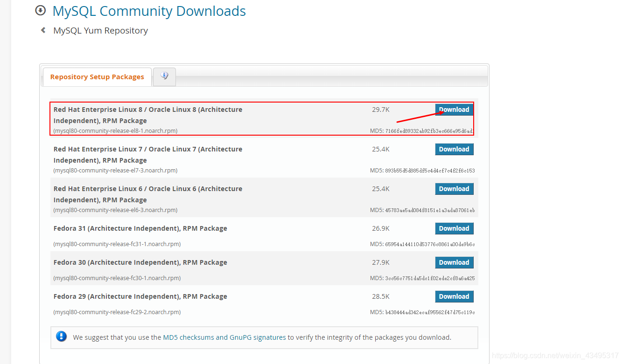This screenshot has height=364, width=623.
Task: Click the download circle icon beside page title
Action: tap(41, 10)
